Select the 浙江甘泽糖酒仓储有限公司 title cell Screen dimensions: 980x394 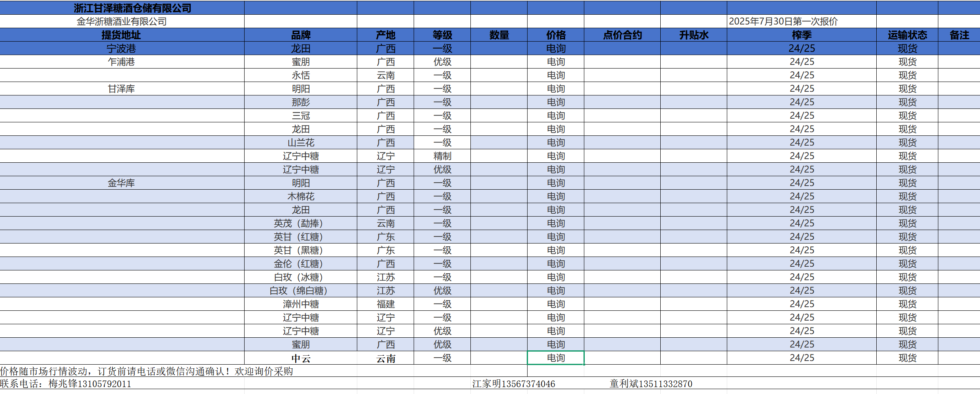pyautogui.click(x=132, y=8)
